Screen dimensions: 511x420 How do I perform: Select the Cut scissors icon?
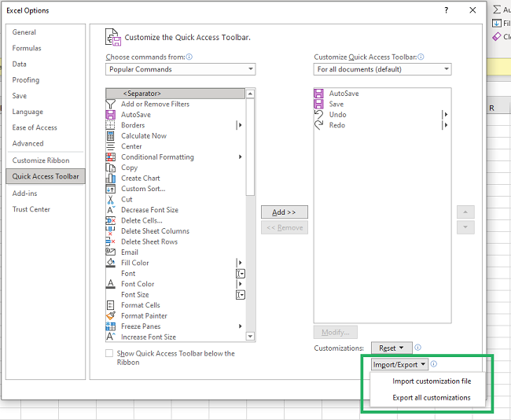pyautogui.click(x=111, y=200)
